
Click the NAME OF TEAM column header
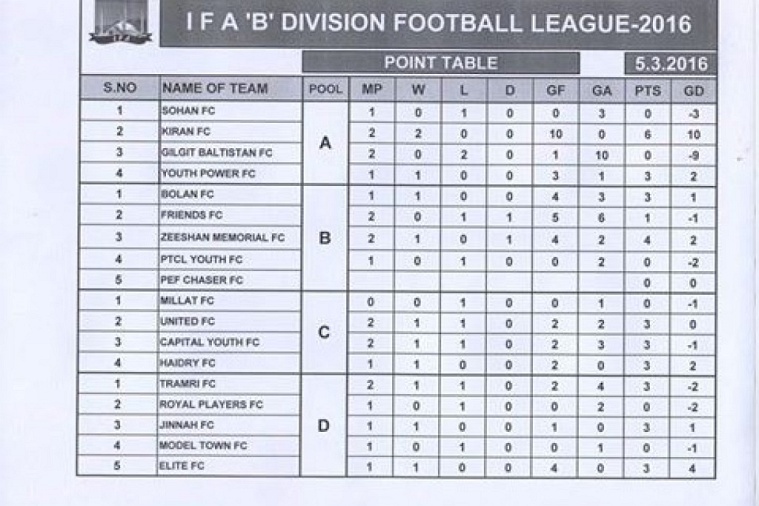coord(215,88)
